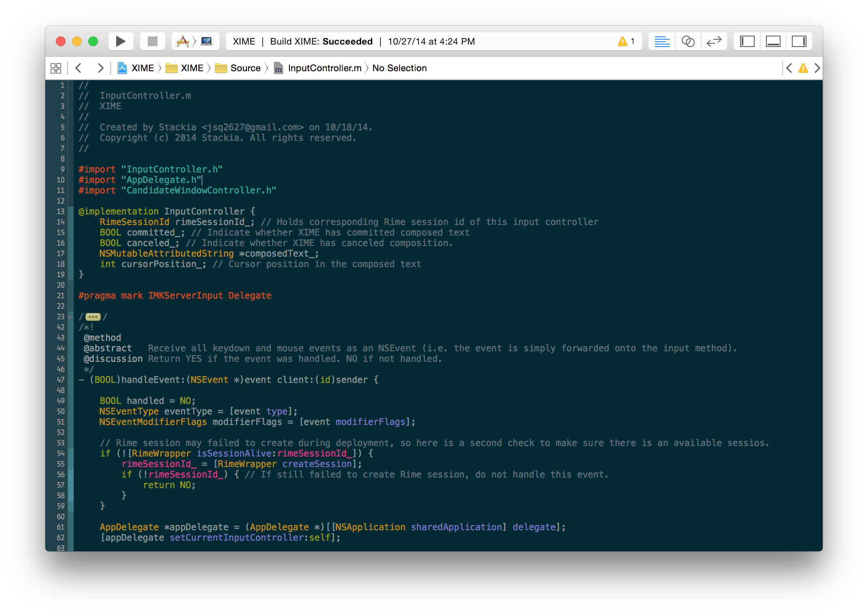Open the related items grid menu

(x=56, y=68)
